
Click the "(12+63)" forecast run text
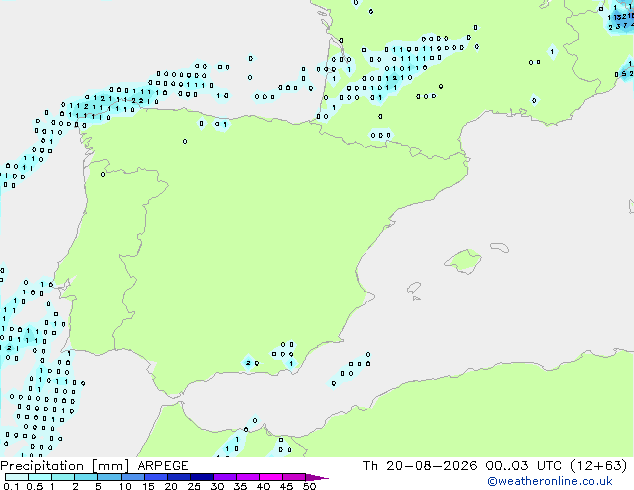(598, 466)
